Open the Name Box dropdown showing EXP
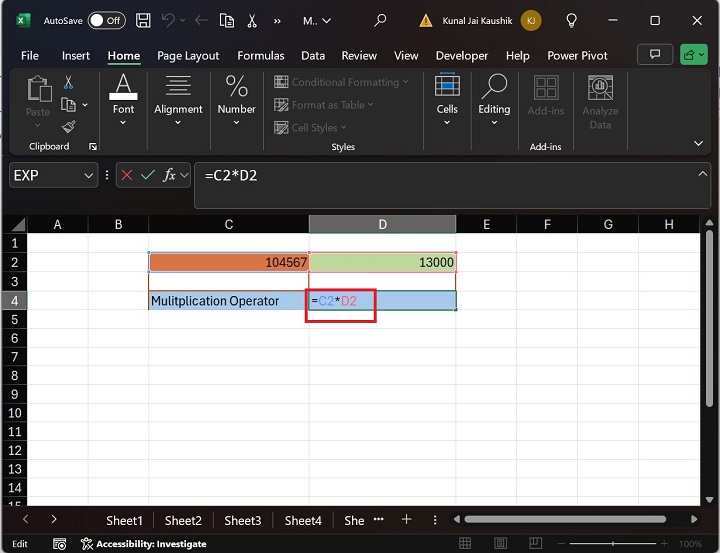The image size is (720, 553). [x=87, y=175]
